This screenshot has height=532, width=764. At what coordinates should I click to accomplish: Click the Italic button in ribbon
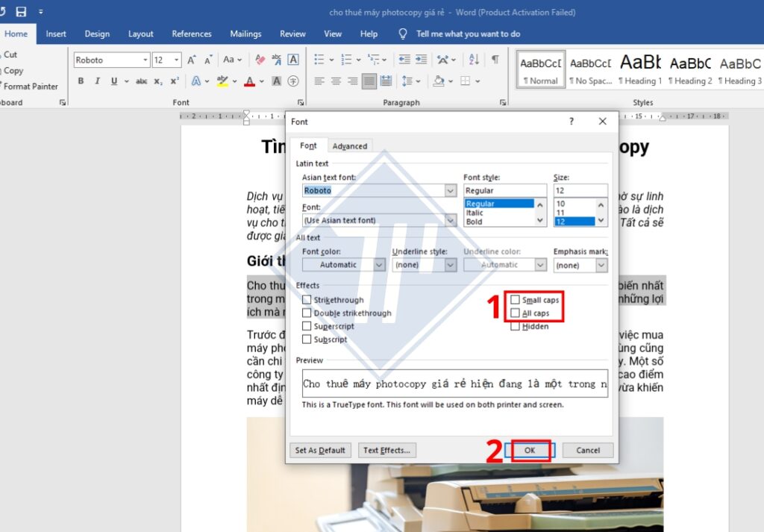(98, 81)
